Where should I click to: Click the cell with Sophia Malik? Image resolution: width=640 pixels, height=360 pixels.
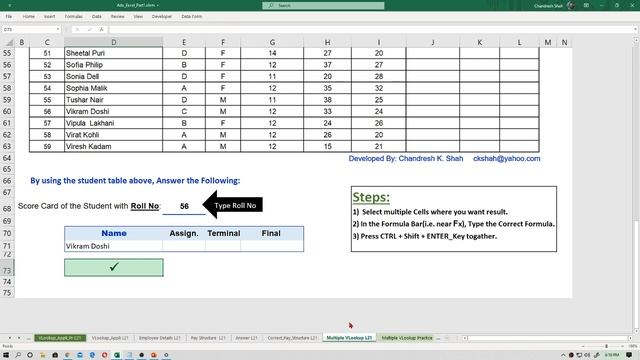(113, 88)
